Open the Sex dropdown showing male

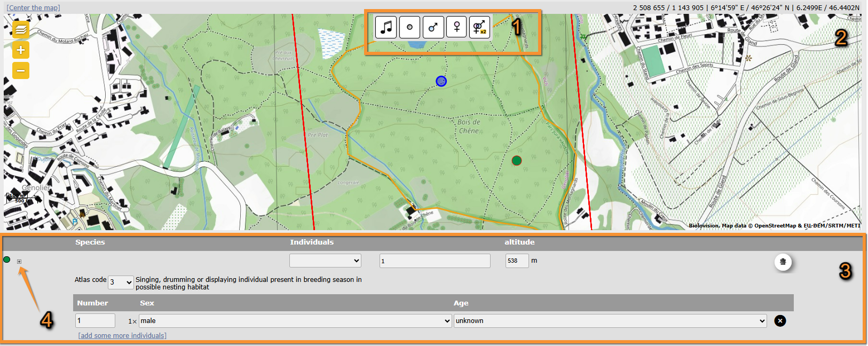[295, 321]
